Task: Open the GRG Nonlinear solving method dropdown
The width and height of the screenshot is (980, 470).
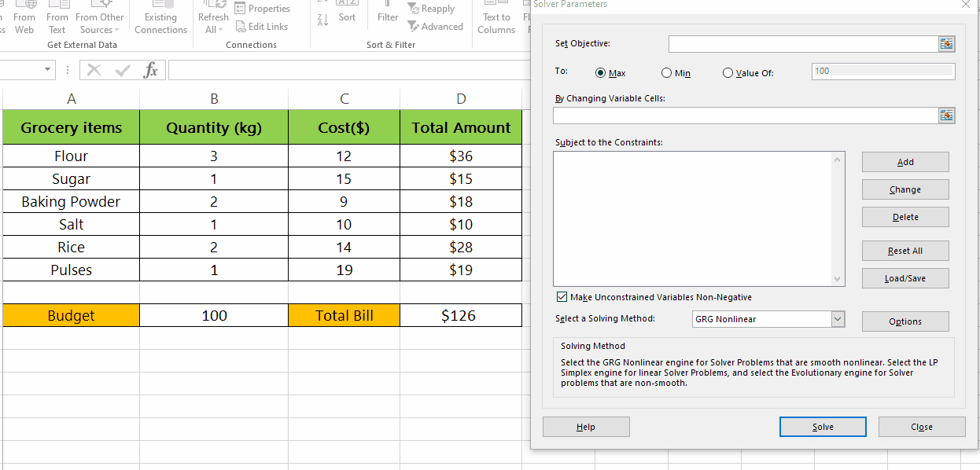Action: point(838,319)
